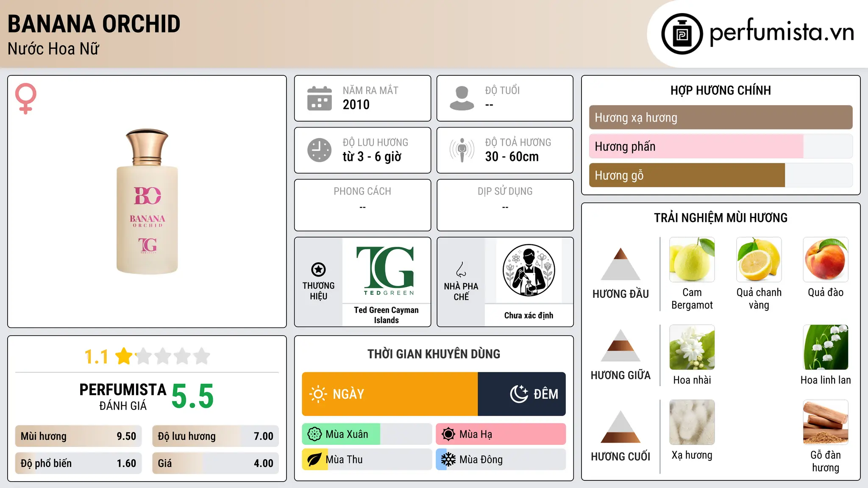
Task: Click the Hợp hương chính heading
Action: pyautogui.click(x=721, y=90)
